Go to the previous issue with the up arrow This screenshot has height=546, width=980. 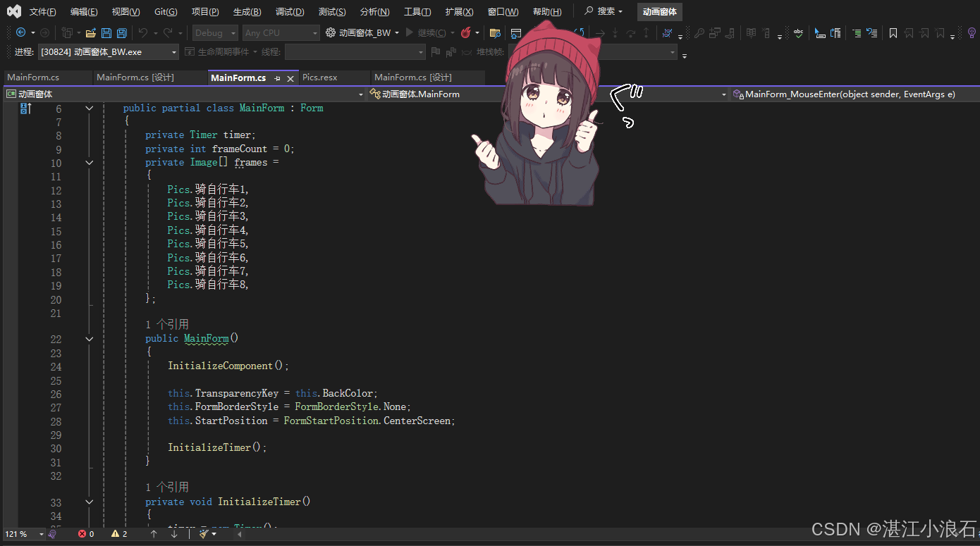click(154, 534)
